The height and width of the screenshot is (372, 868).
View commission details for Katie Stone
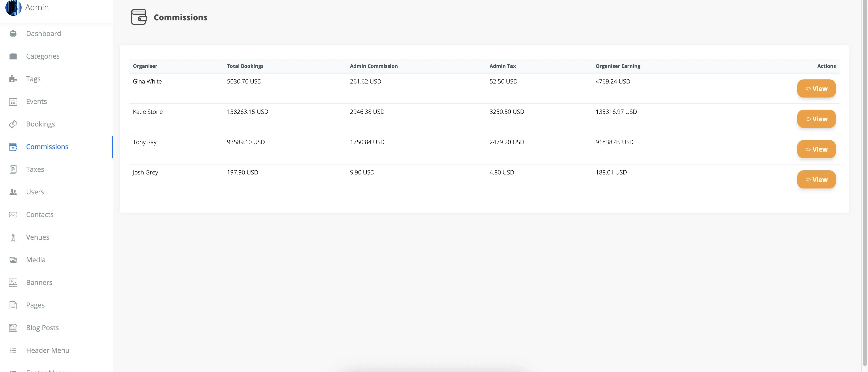(x=816, y=119)
